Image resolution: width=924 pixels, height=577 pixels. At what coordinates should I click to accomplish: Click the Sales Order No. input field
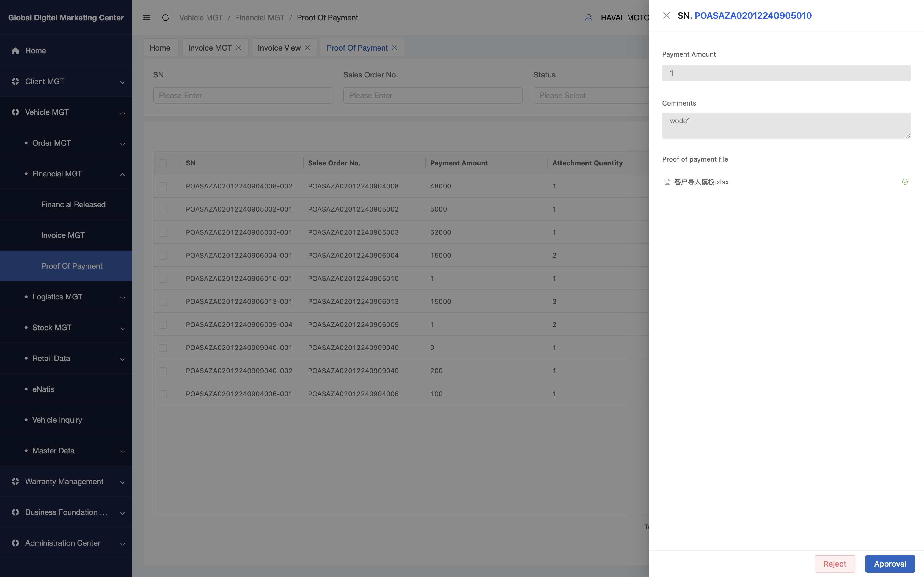coord(432,95)
